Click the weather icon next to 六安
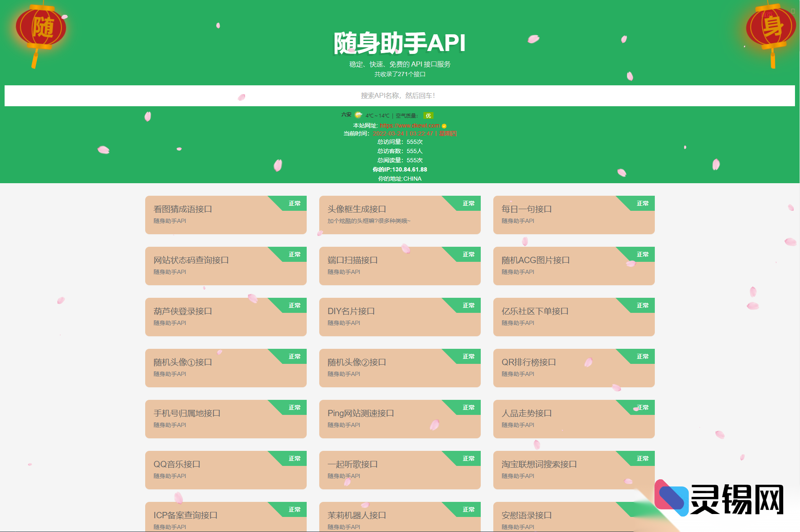 (358, 115)
